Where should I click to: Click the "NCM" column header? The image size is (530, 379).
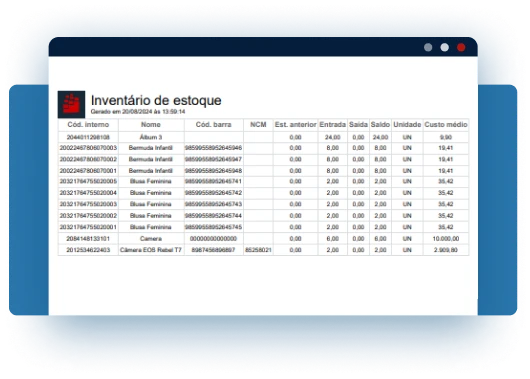point(258,124)
